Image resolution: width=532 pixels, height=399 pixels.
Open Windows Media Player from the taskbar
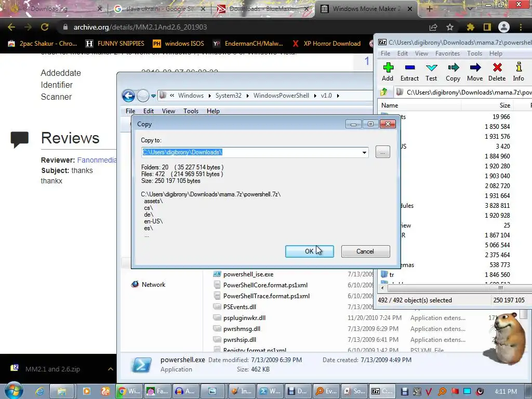click(87, 391)
